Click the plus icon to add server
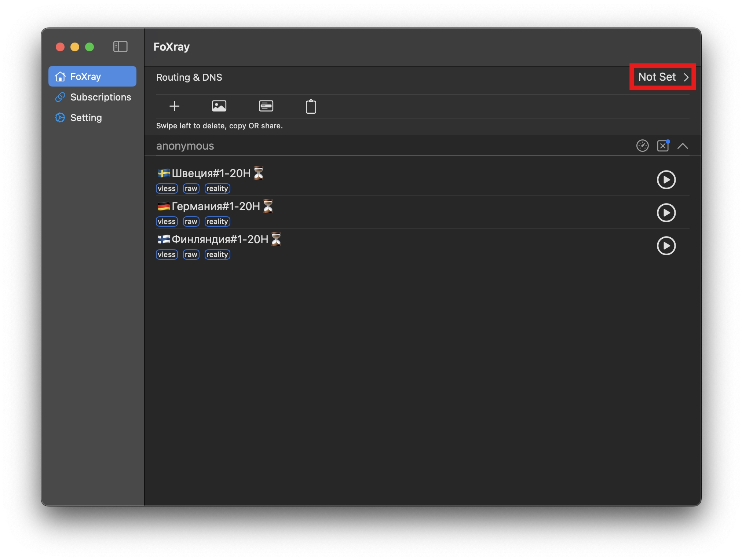 pos(174,106)
